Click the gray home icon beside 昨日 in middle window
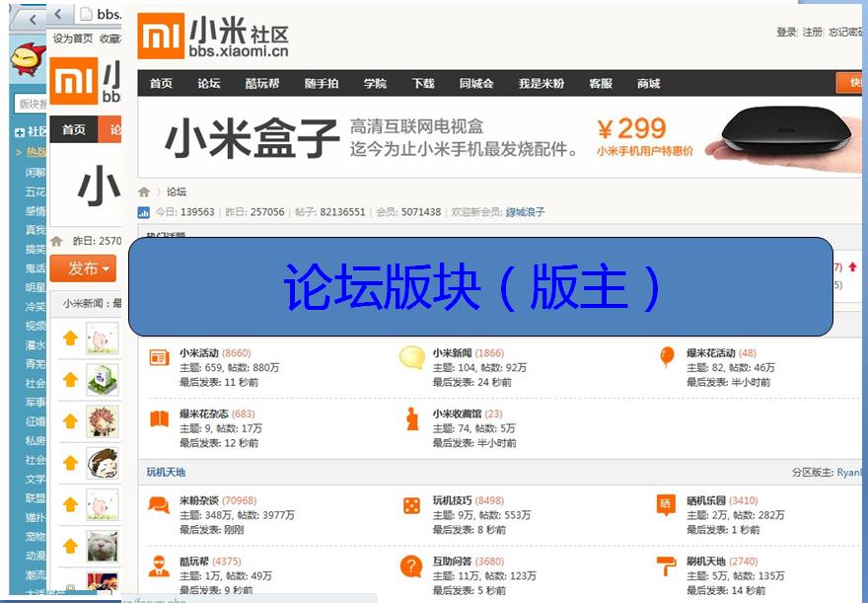This screenshot has height=603, width=868. click(56, 242)
